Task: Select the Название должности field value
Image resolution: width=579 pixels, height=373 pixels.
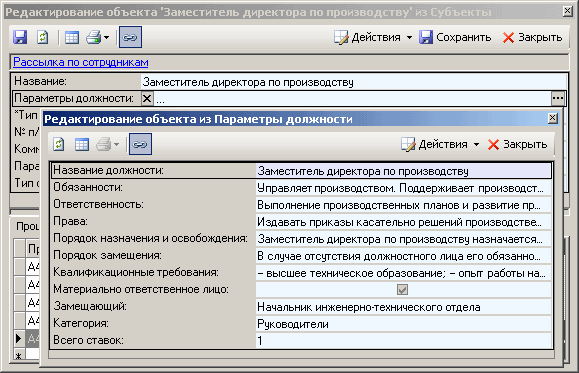Action: (x=404, y=171)
